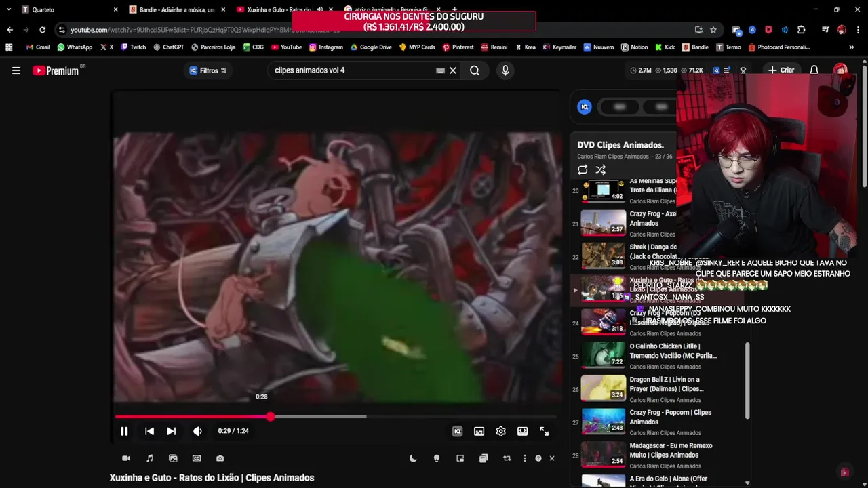Open the help question mark icon

click(x=538, y=458)
